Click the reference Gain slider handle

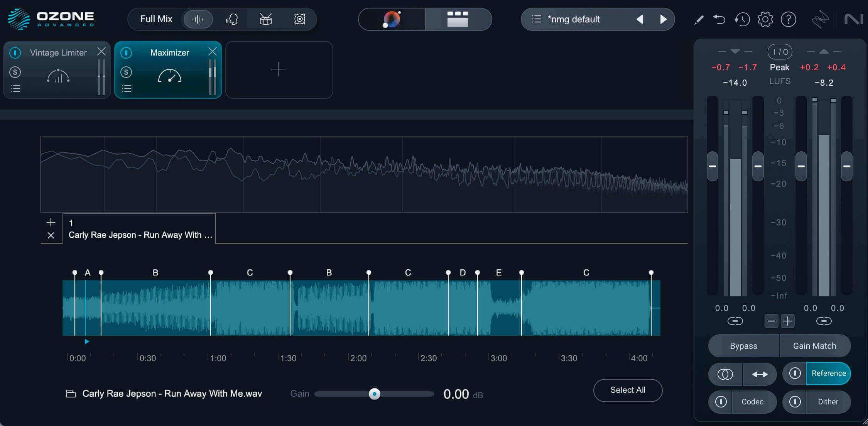(x=374, y=394)
